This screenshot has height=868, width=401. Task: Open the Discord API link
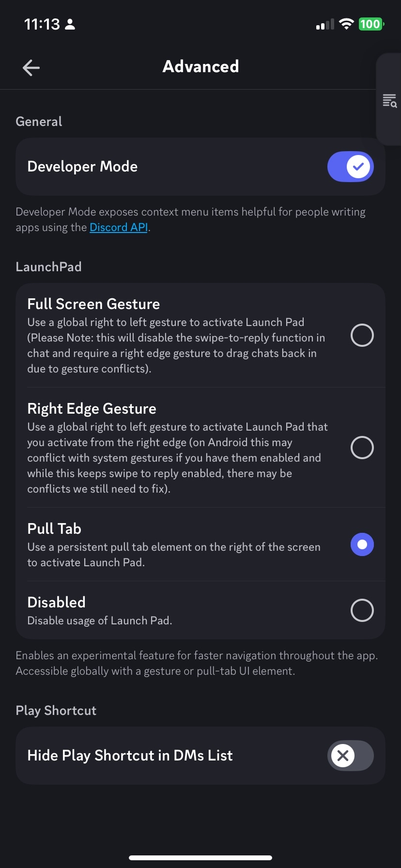click(x=119, y=227)
